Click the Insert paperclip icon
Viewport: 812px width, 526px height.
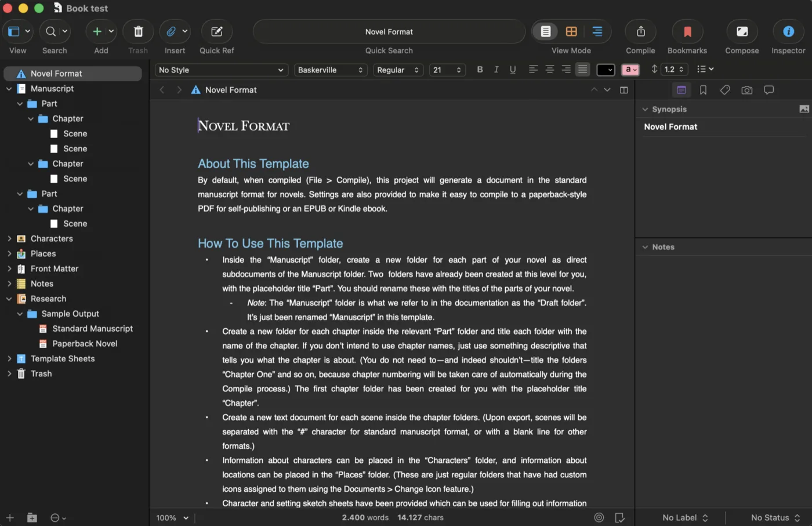point(171,31)
